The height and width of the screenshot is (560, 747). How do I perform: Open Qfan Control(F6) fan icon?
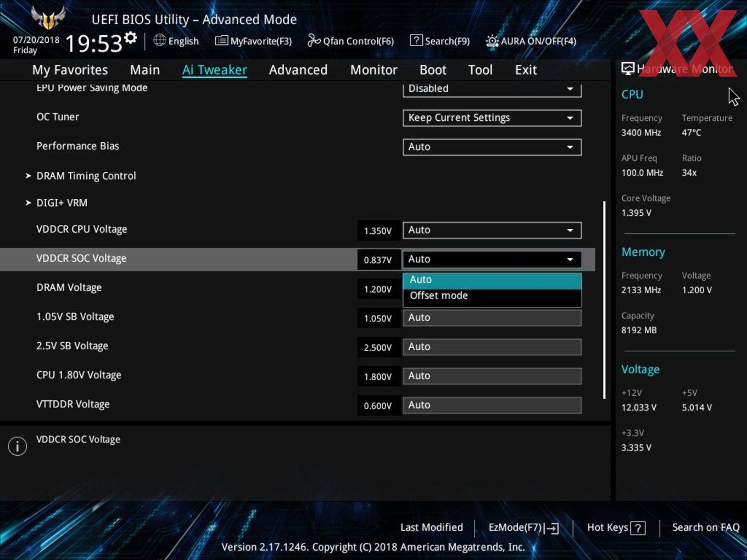[314, 40]
